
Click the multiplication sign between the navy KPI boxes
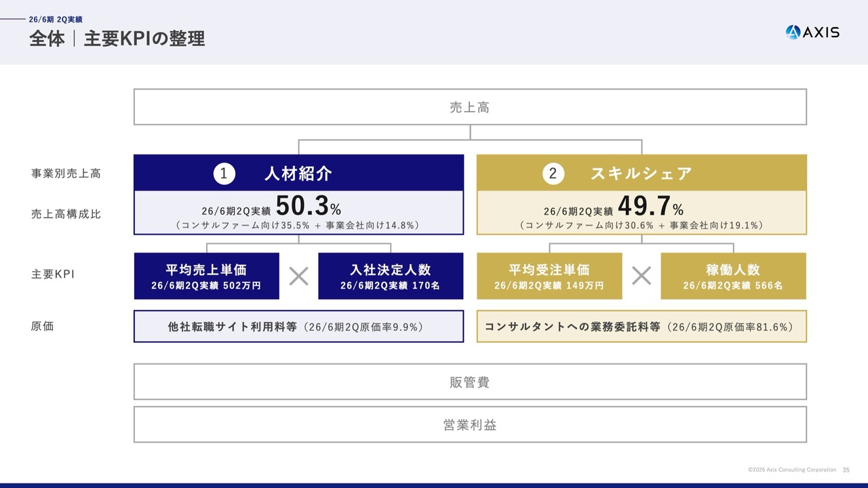(298, 276)
